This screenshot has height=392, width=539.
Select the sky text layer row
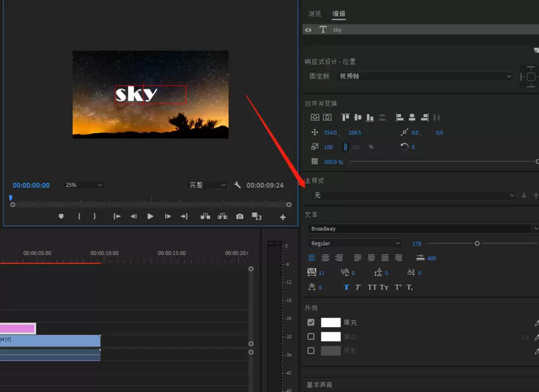point(421,30)
